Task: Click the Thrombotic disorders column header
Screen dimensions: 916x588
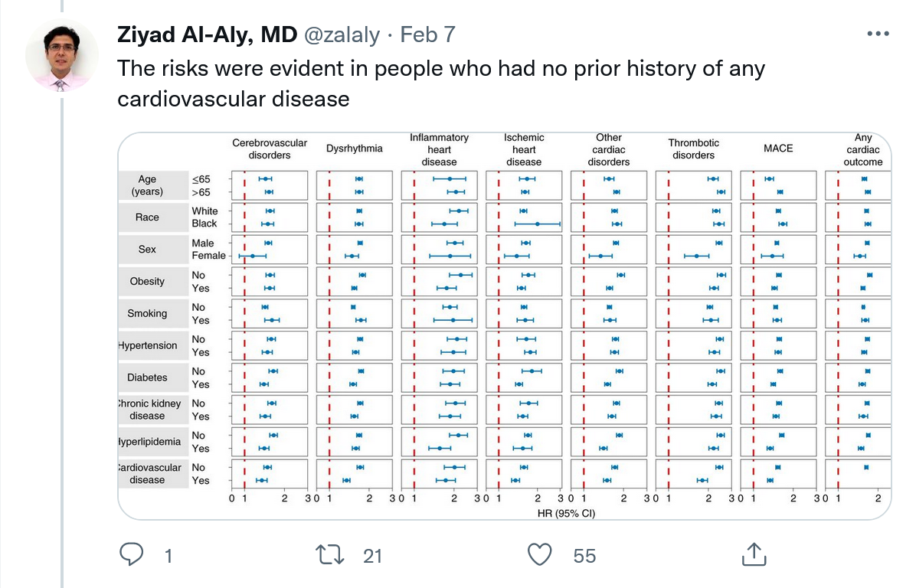Action: (694, 149)
